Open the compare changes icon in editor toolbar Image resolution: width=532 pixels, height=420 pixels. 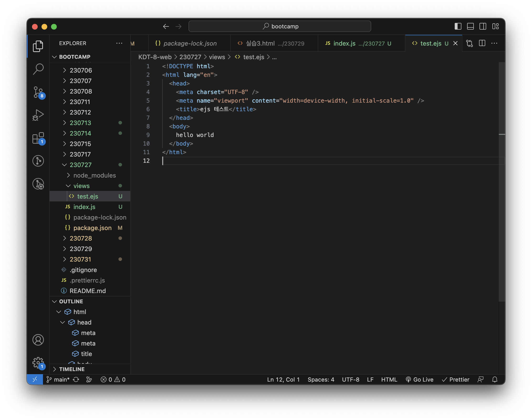[x=469, y=43]
